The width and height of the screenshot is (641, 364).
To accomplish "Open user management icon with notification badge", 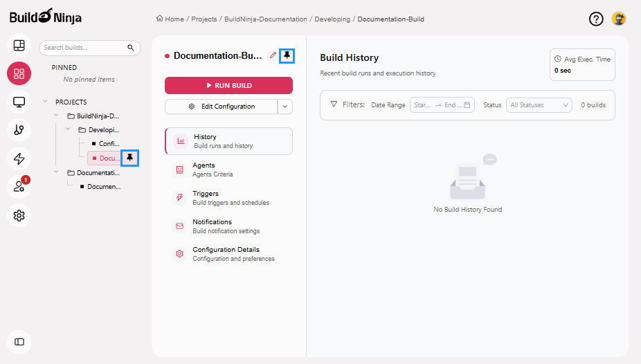I will coord(19,187).
